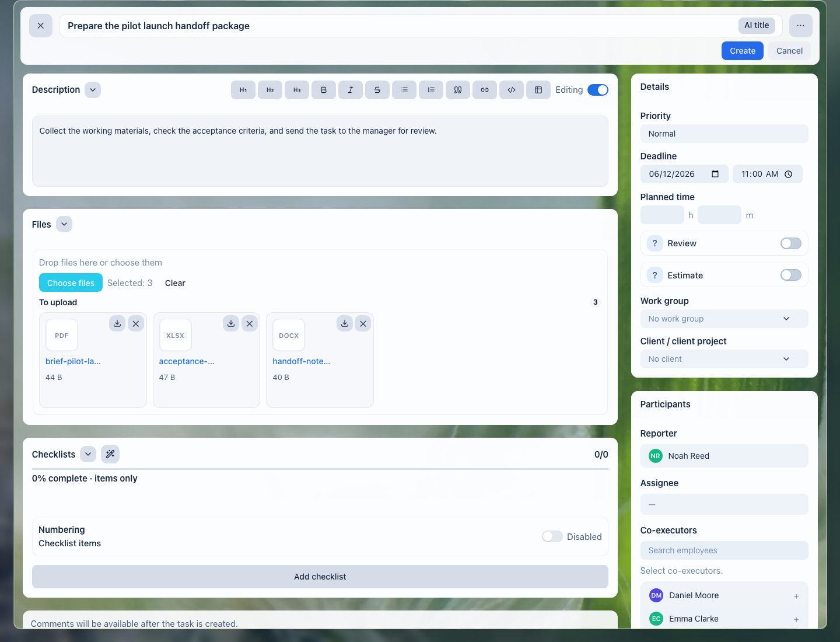Insert a code block
840x642 pixels.
click(x=512, y=90)
